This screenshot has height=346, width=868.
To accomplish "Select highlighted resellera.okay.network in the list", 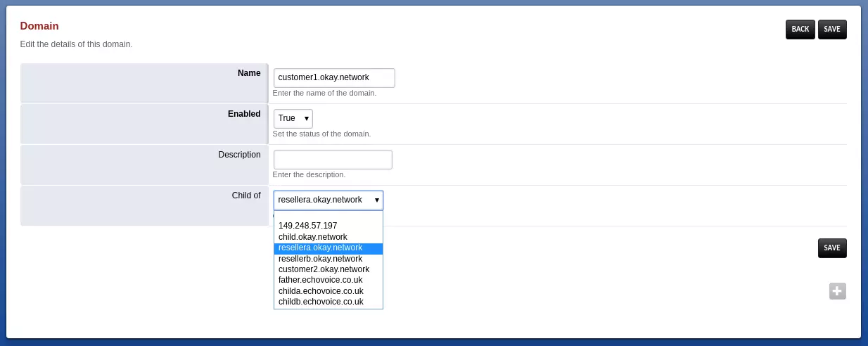I will pos(328,248).
